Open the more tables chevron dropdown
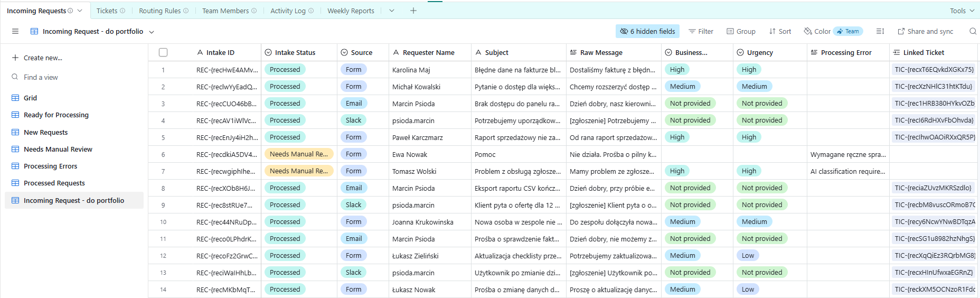This screenshot has height=298, width=980. pyautogui.click(x=392, y=11)
